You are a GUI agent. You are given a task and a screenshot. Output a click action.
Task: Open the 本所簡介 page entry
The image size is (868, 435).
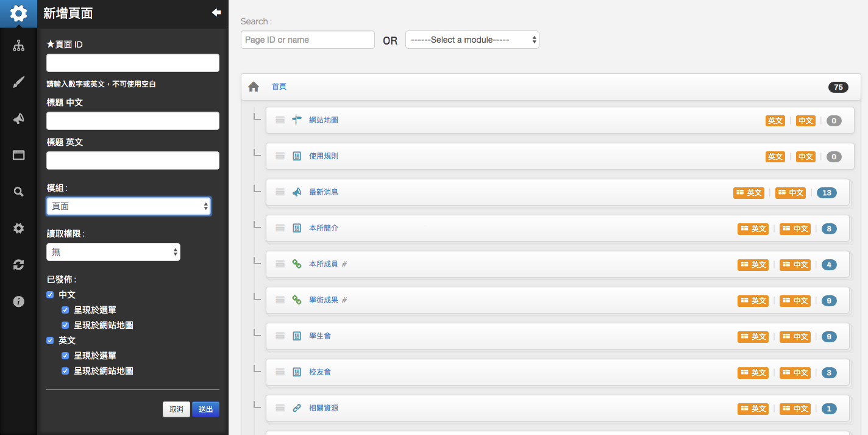click(x=324, y=228)
